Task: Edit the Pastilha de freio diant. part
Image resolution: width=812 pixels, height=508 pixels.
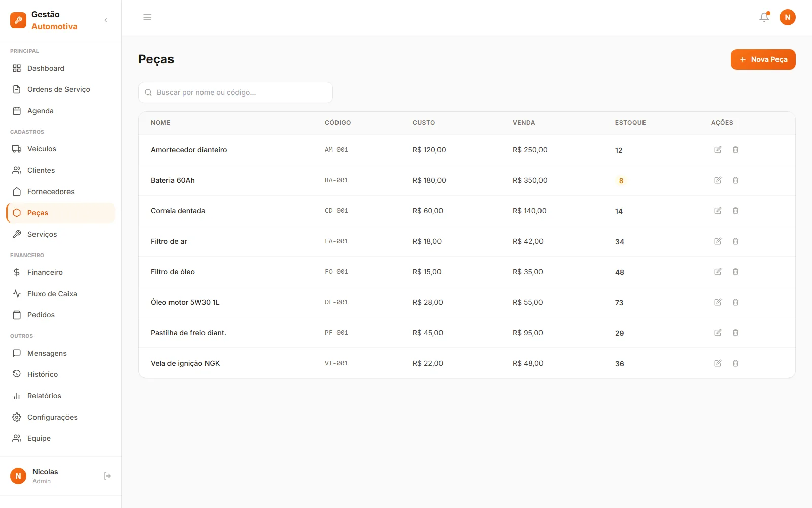Action: click(x=718, y=333)
